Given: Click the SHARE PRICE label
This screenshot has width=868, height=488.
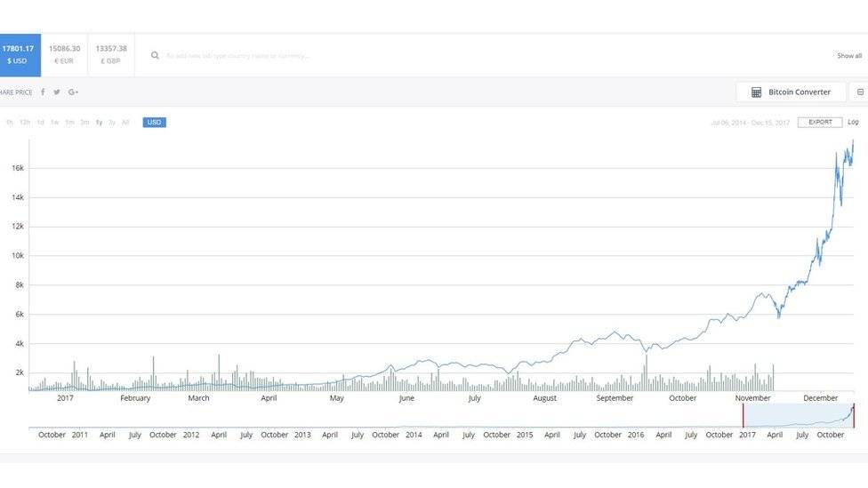Looking at the screenshot, I should click(x=16, y=92).
